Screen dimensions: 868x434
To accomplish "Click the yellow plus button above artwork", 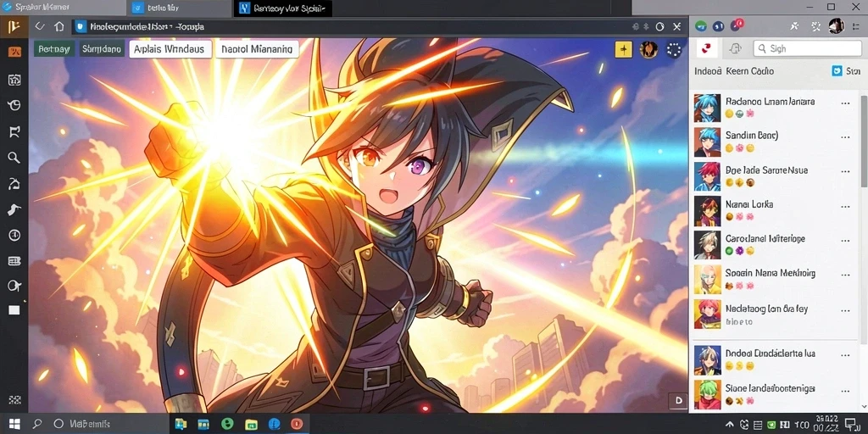I will coord(623,50).
